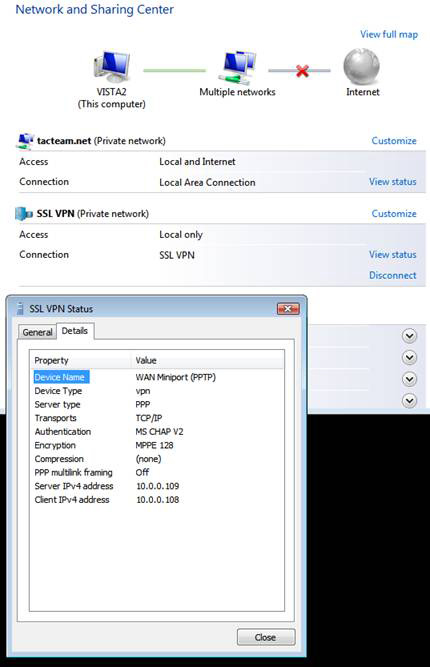Click the SSL VPN Status title bar icon
Viewport: 430px width, 667px height.
20,309
